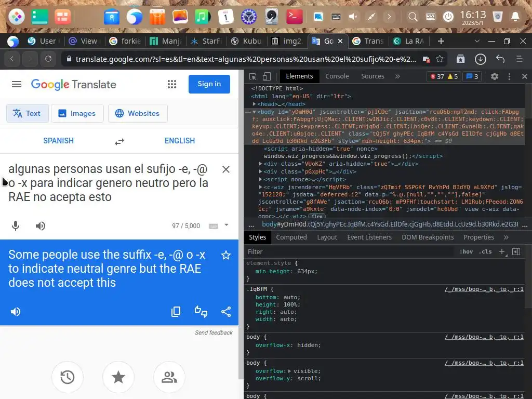This screenshot has width=532, height=399.
Task: Expand the overflow visible shorthand
Action: tap(290, 371)
